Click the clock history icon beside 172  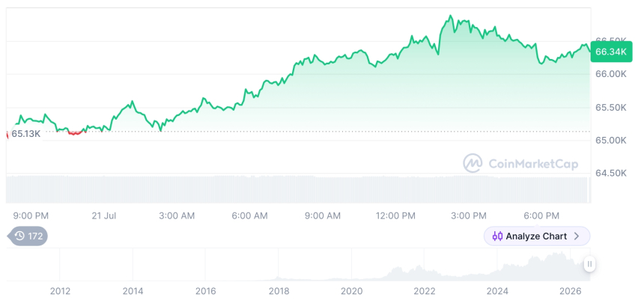[19, 236]
